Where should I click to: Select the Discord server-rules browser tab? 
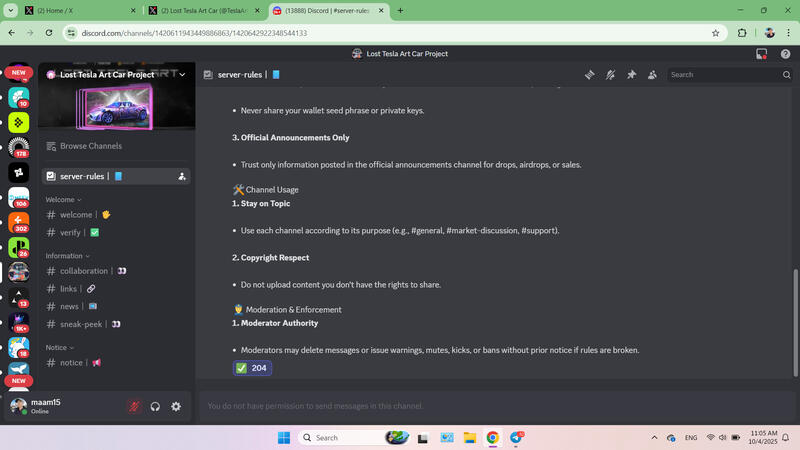[x=329, y=10]
